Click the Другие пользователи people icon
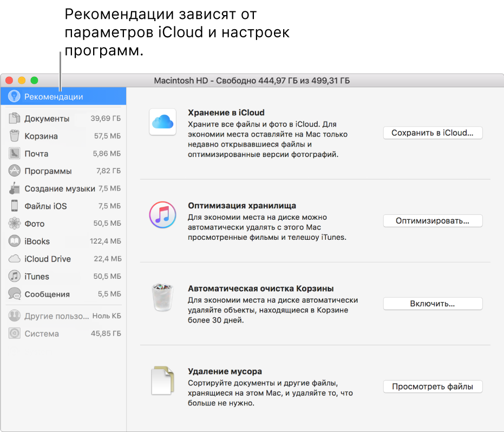 pos(14,316)
